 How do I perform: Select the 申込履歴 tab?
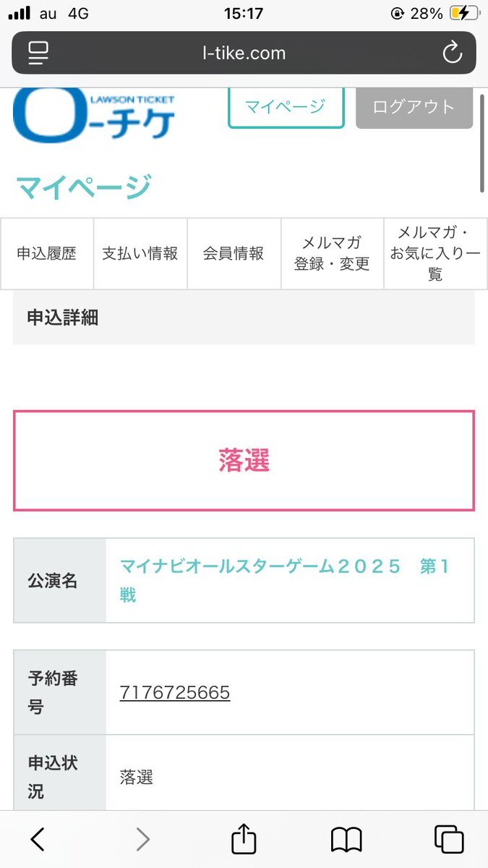(x=47, y=254)
